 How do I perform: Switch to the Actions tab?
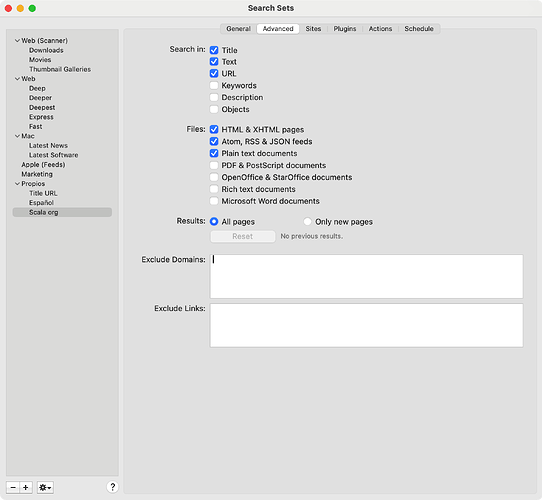click(x=380, y=29)
